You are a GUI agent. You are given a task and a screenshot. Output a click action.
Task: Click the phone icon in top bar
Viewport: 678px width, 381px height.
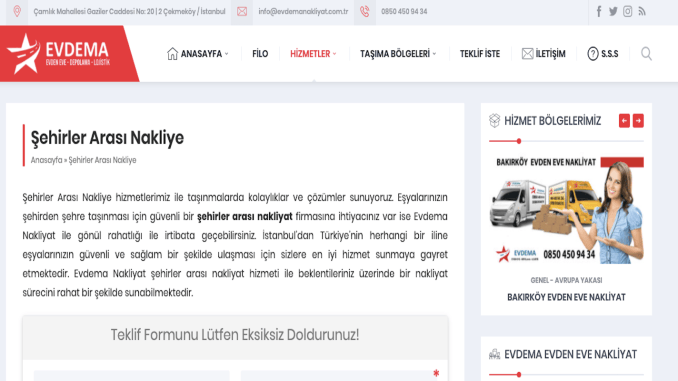point(365,12)
